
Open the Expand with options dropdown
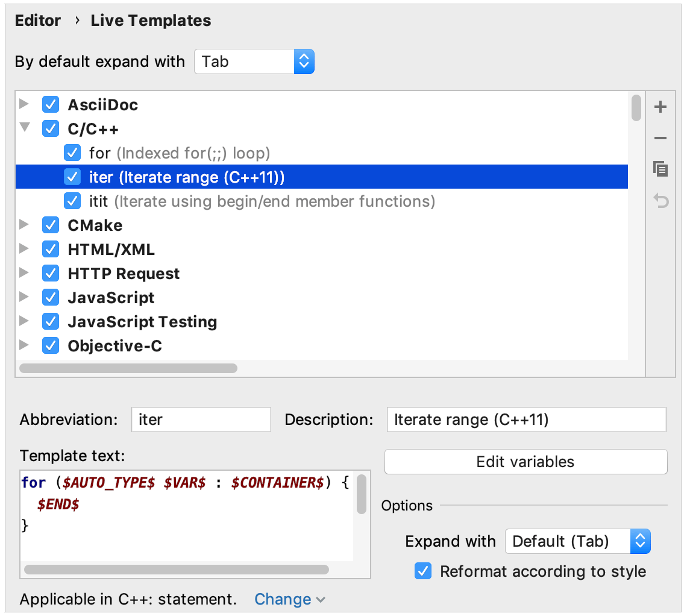(x=641, y=541)
